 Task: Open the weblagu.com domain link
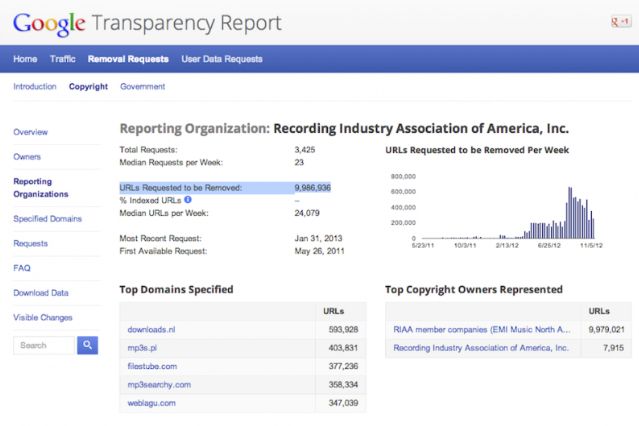152,403
